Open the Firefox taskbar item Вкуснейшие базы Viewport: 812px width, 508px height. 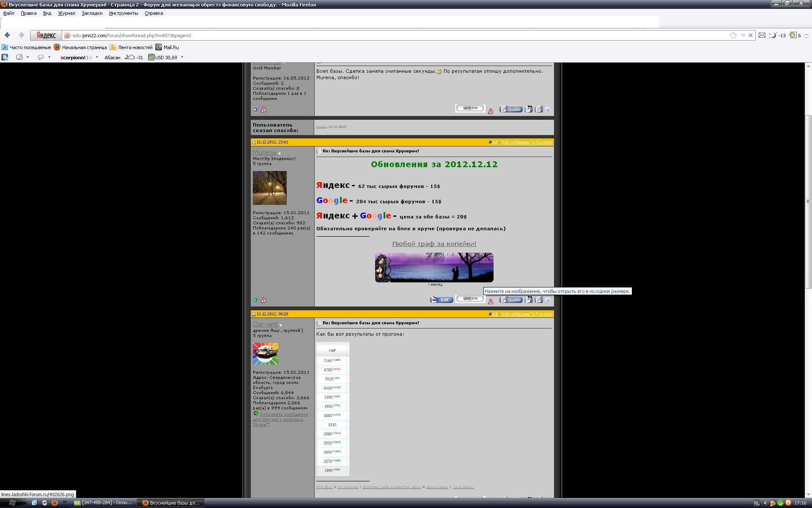point(171,502)
